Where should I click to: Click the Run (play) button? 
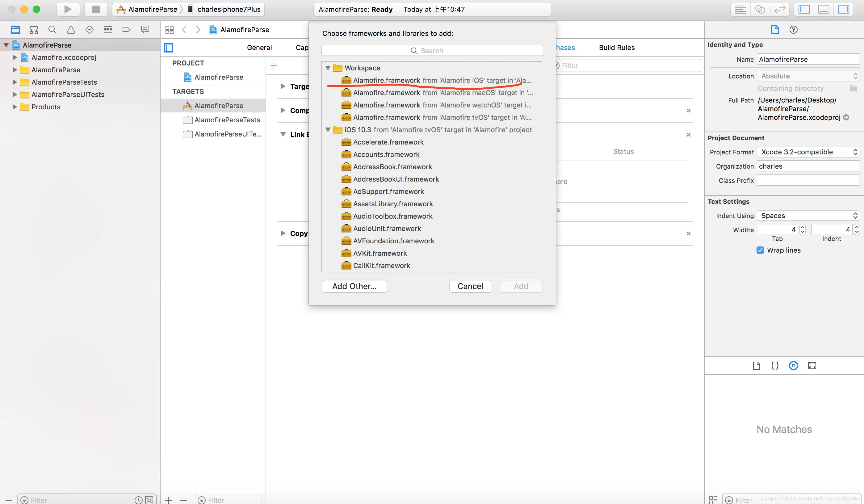(x=68, y=9)
